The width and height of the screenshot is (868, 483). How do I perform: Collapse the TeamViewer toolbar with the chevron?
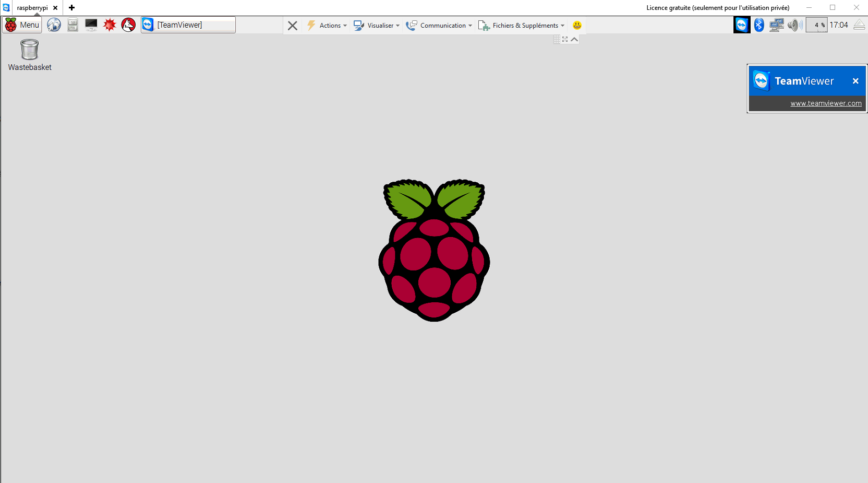(574, 39)
